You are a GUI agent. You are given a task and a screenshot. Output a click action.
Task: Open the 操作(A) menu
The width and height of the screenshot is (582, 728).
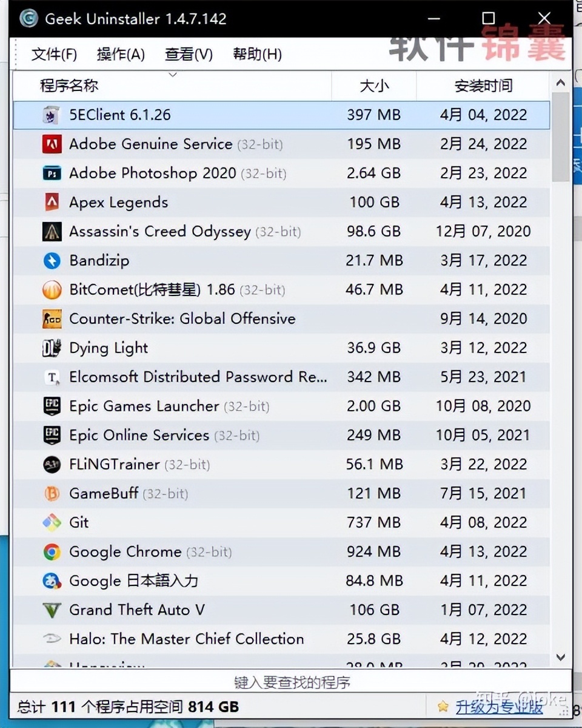121,55
